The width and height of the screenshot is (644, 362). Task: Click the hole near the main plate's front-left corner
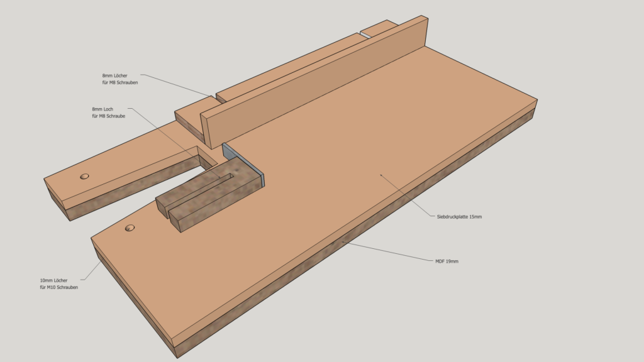click(x=130, y=228)
